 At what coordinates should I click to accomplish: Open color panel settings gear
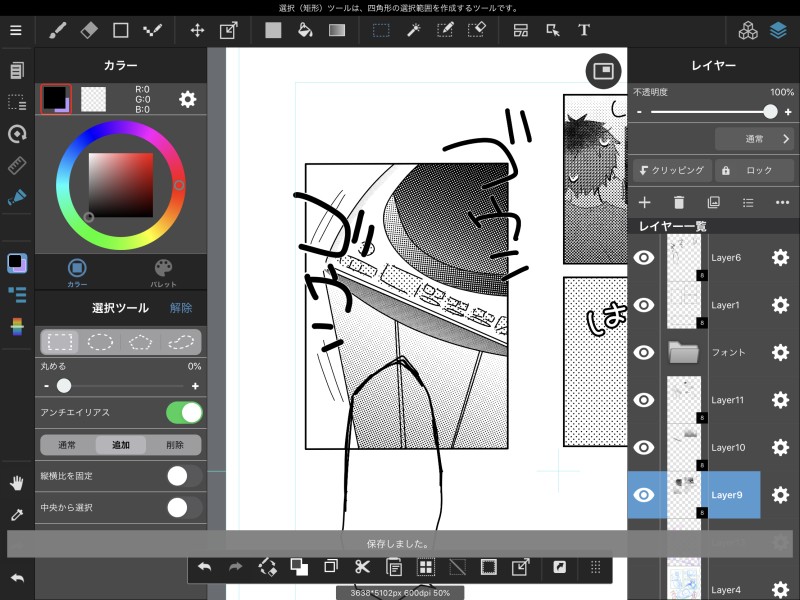click(x=188, y=99)
